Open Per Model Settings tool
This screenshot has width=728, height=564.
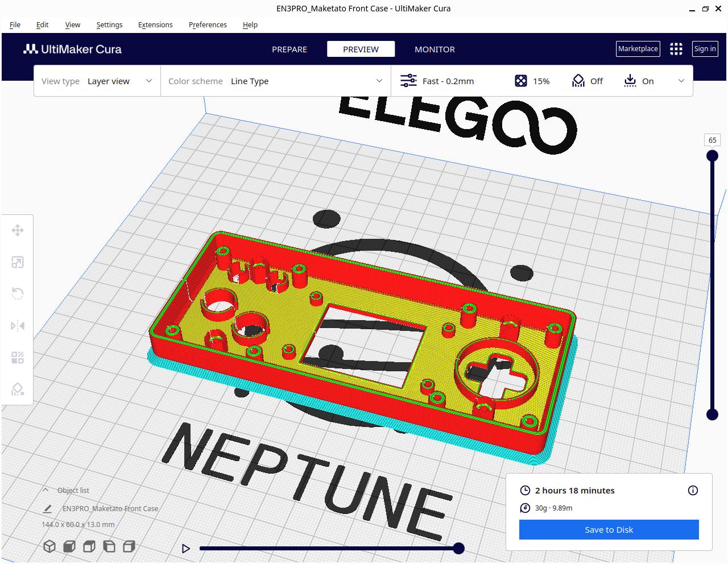pyautogui.click(x=18, y=358)
